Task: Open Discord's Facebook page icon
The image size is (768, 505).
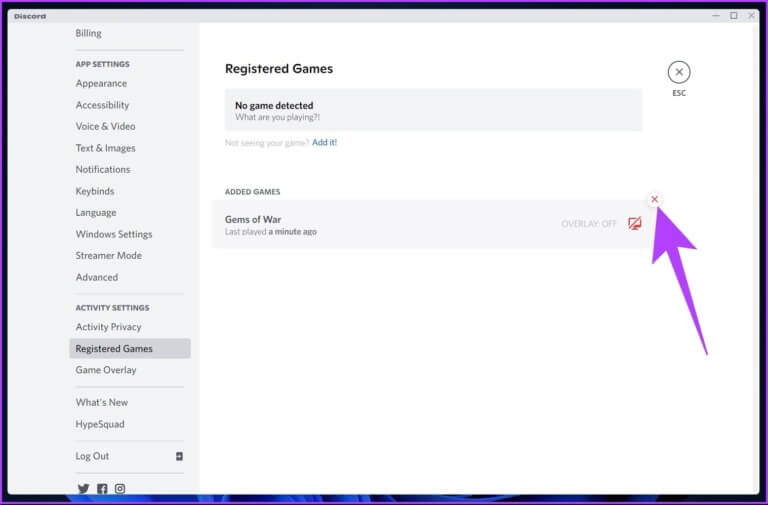Action: coord(102,488)
